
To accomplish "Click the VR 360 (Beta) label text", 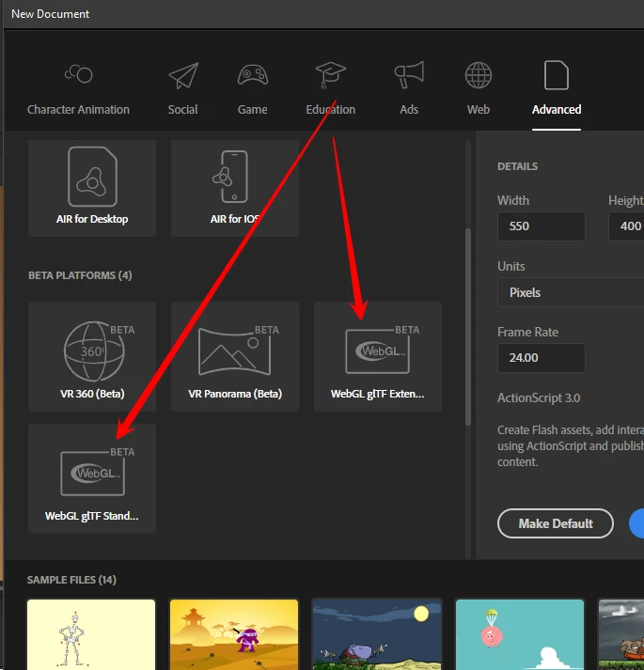I will pos(92,394).
